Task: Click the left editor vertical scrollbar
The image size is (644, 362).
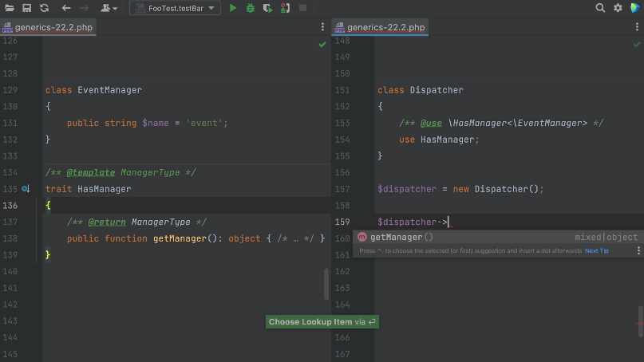Action: pos(326,284)
